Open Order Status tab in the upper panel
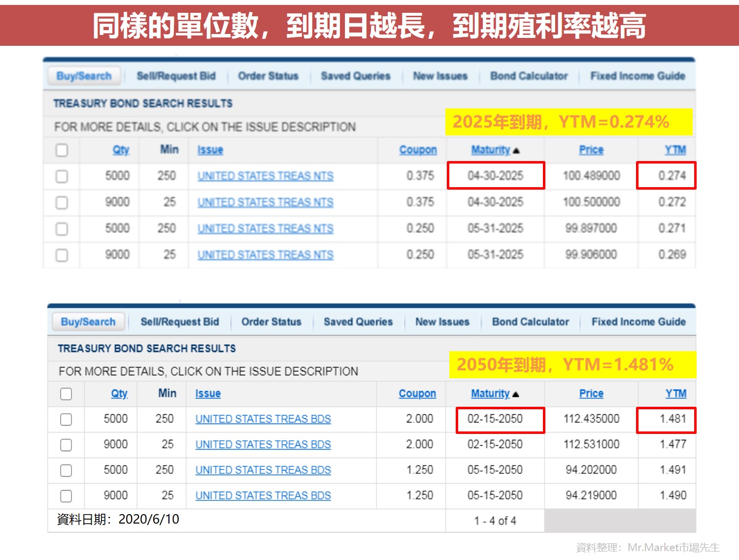 pyautogui.click(x=269, y=76)
